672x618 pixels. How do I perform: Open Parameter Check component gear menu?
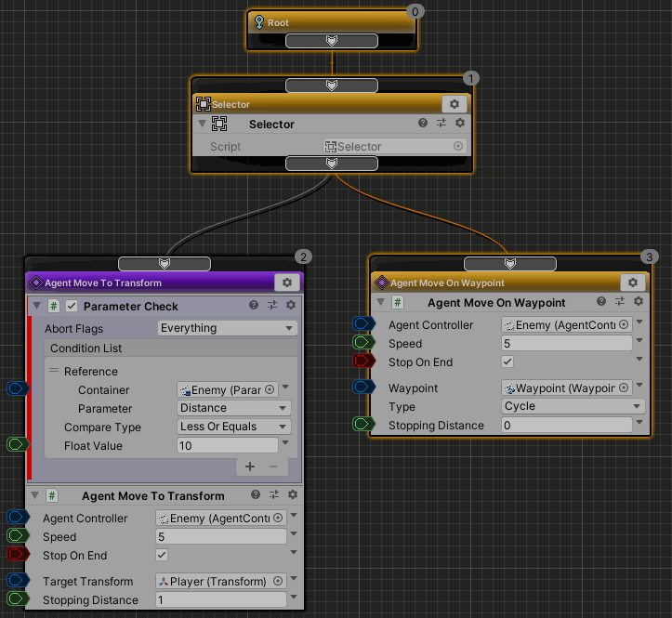point(291,305)
